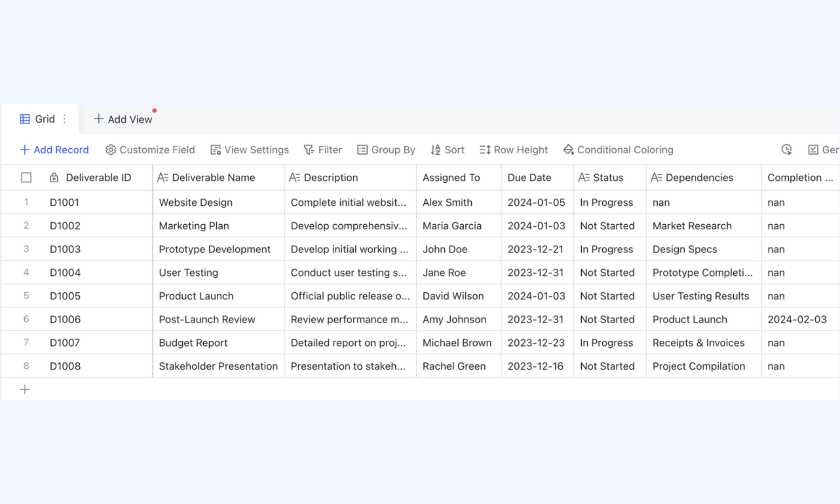Select the Dependencies column header

(703, 178)
